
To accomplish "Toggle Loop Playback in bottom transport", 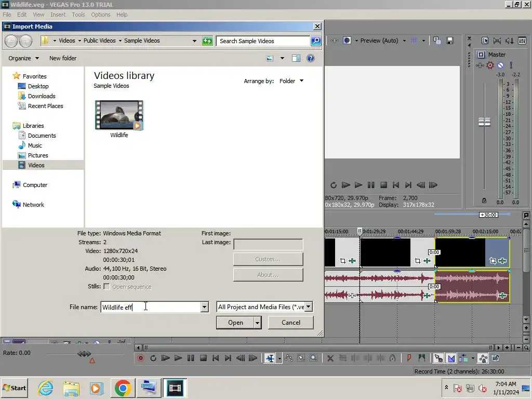I will pyautogui.click(x=153, y=358).
